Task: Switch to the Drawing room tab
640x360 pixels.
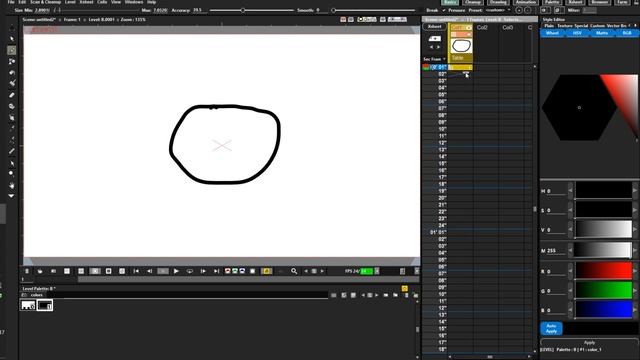Action: tap(498, 2)
